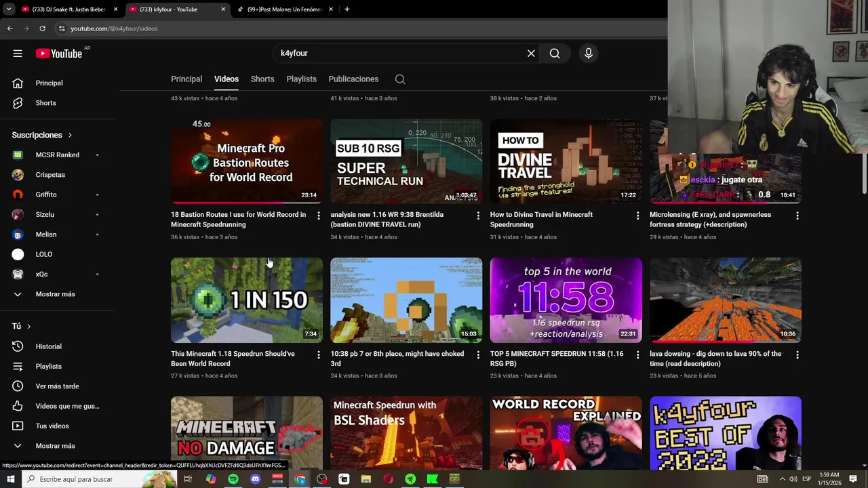Reload the page in Chrome
868x488 pixels.
click(42, 28)
